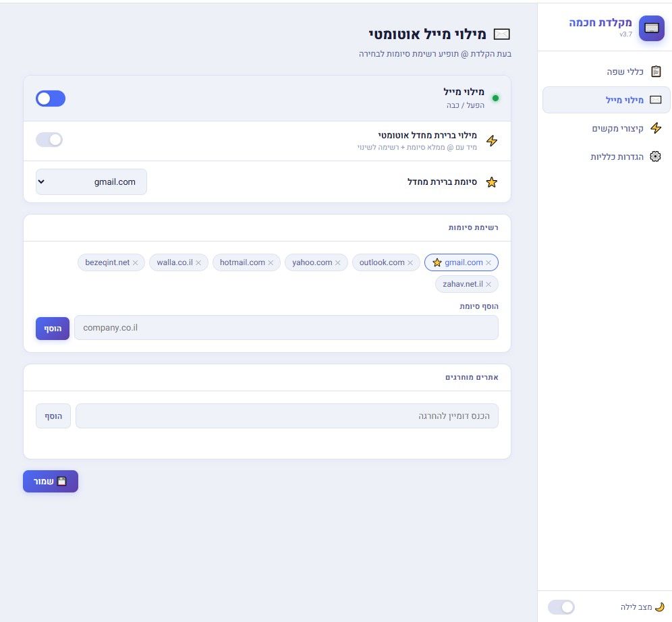The width and height of the screenshot is (672, 622).
Task: Click the star icon on gmail.com chip
Action: pyautogui.click(x=437, y=262)
